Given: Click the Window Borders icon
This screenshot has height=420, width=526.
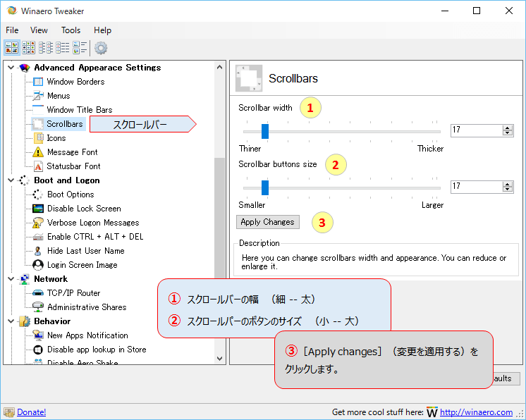Looking at the screenshot, I should (38, 82).
